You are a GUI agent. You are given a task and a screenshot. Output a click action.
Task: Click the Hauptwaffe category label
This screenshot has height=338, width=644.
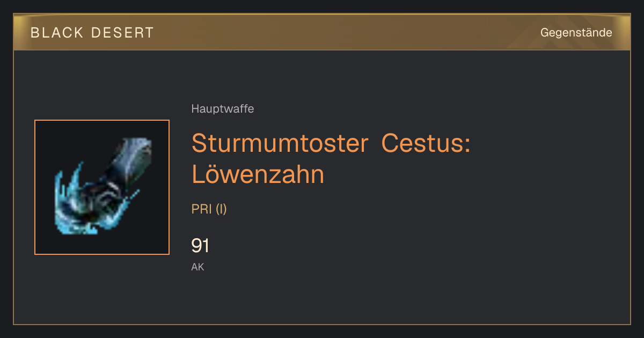click(x=223, y=109)
